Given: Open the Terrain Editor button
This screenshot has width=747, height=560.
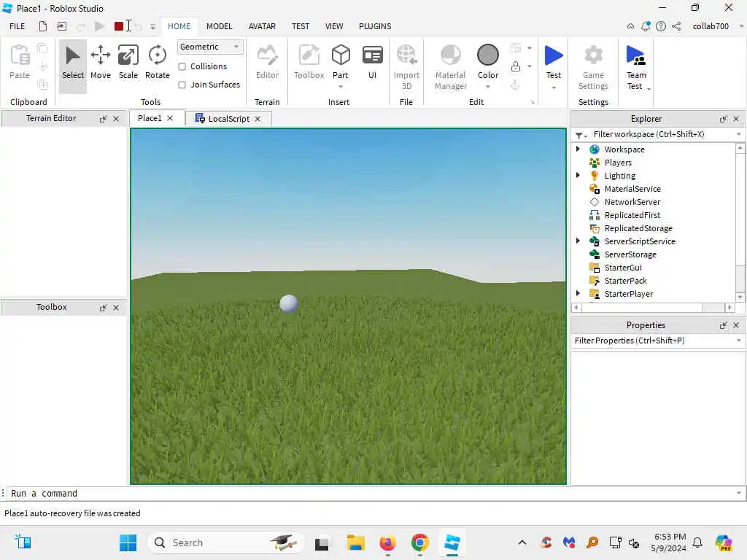Looking at the screenshot, I should coord(267,63).
